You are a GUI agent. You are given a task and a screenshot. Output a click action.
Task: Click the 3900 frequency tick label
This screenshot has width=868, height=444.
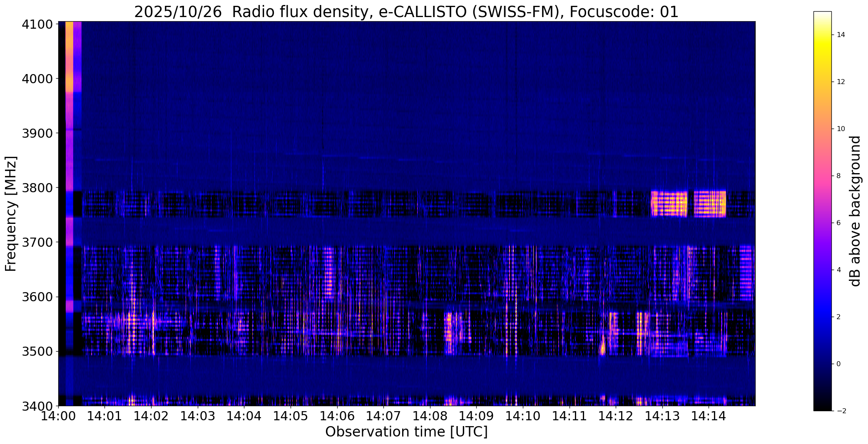37,133
